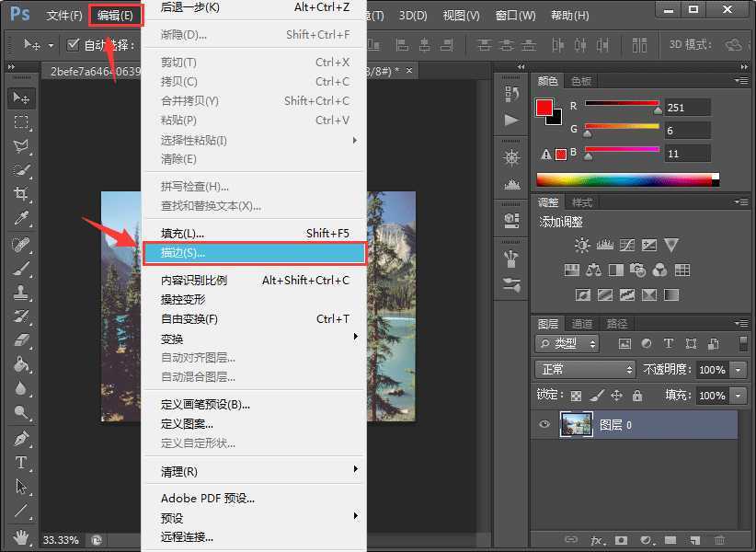
Task: Open the 不透明度 dropdown arrow
Action: (739, 370)
